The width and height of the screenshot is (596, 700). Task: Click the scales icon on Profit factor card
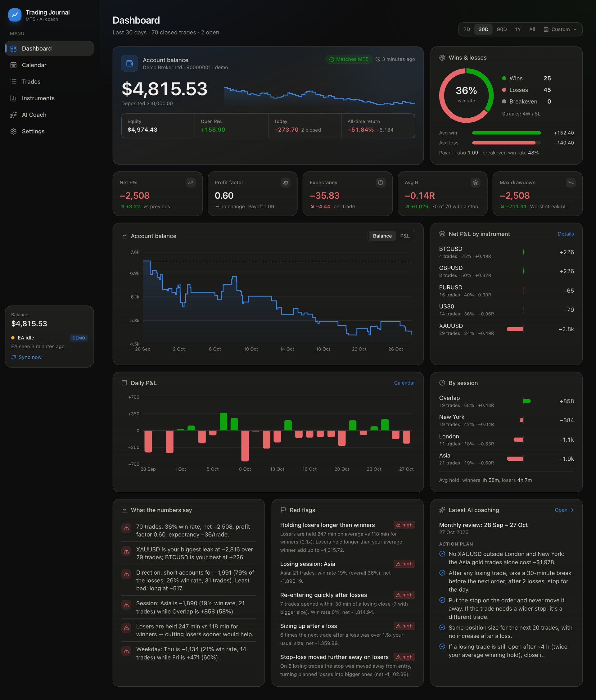(286, 183)
